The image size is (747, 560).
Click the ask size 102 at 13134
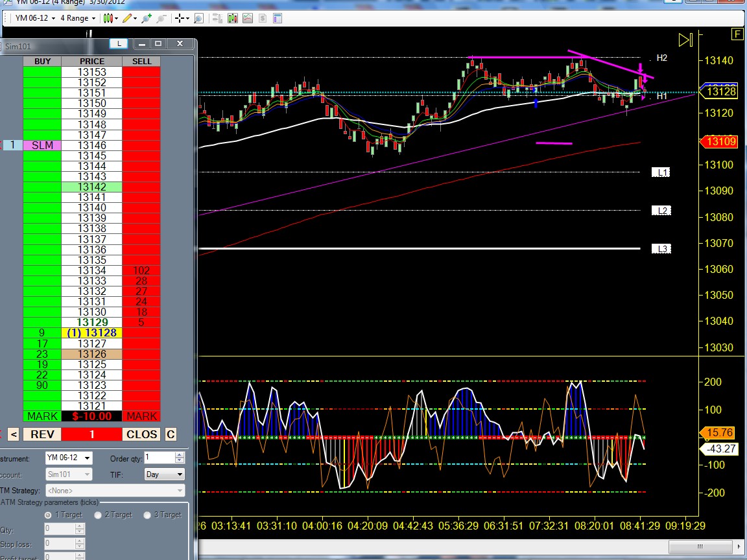click(141, 270)
